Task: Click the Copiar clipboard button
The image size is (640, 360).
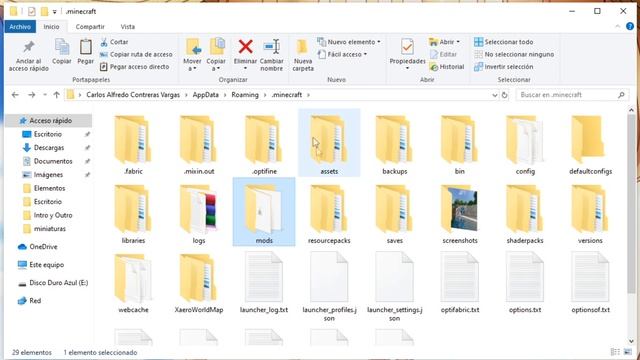Action: click(62, 52)
